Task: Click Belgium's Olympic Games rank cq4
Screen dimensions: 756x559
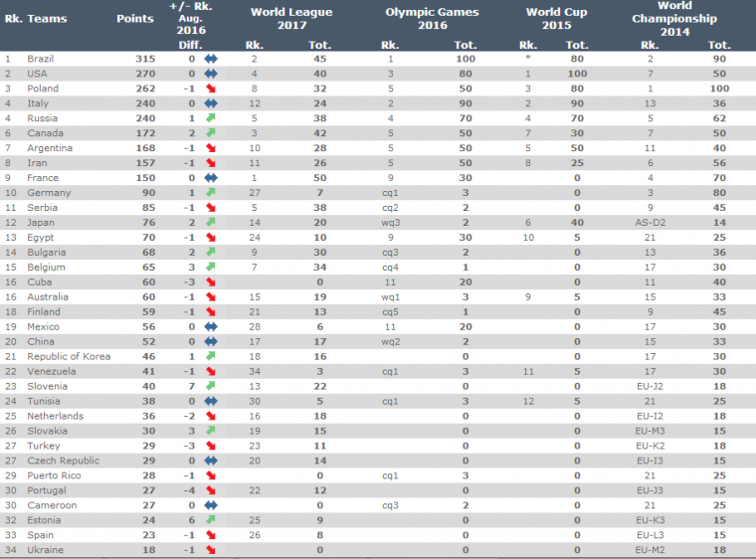Action: 391,268
